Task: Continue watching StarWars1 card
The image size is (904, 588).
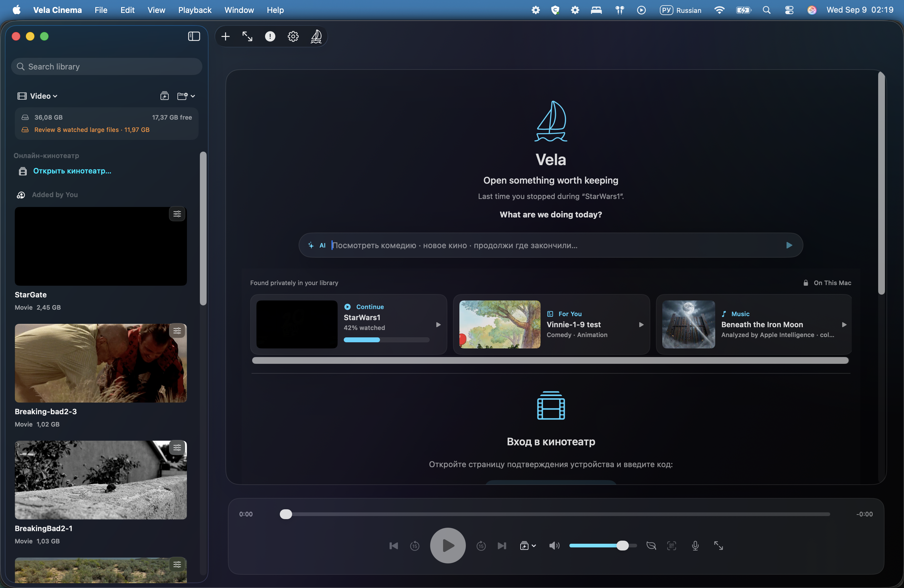Action: click(349, 324)
